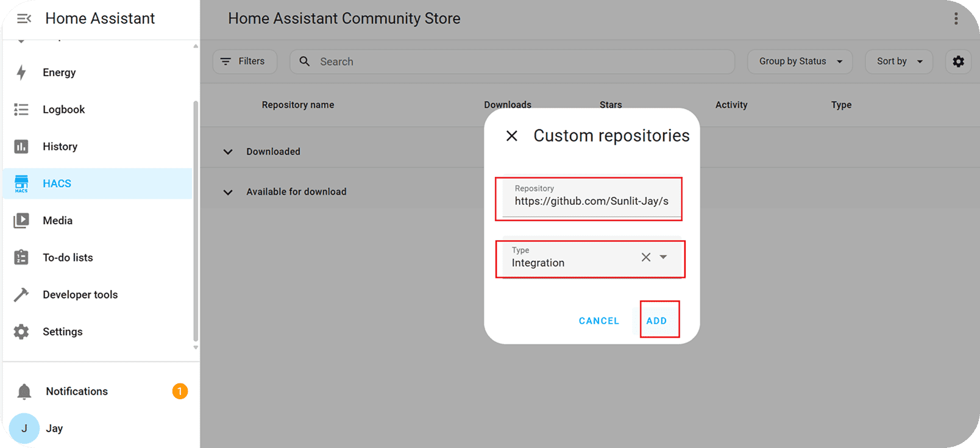Collapse the sidebar with the hamburger icon
Screen dimensions: 980x448
pyautogui.click(x=24, y=19)
